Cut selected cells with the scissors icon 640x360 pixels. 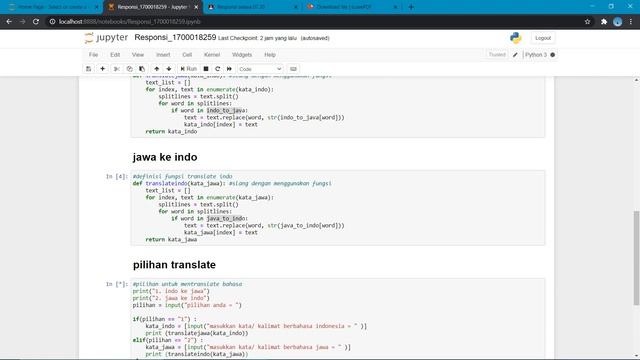(x=117, y=69)
